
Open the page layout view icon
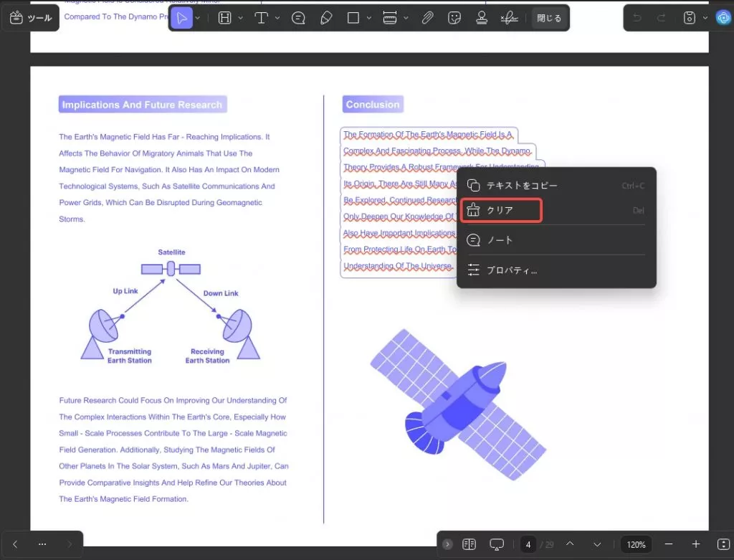[x=469, y=544]
